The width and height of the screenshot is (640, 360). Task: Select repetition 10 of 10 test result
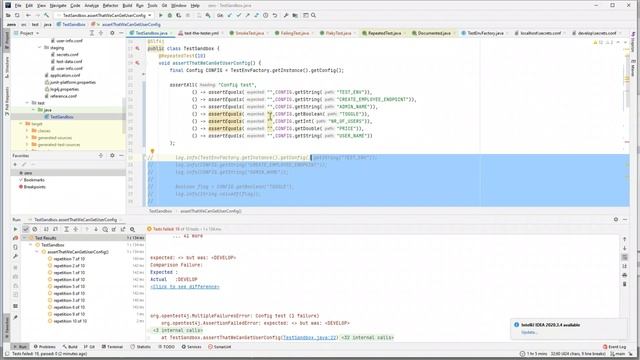point(69,321)
